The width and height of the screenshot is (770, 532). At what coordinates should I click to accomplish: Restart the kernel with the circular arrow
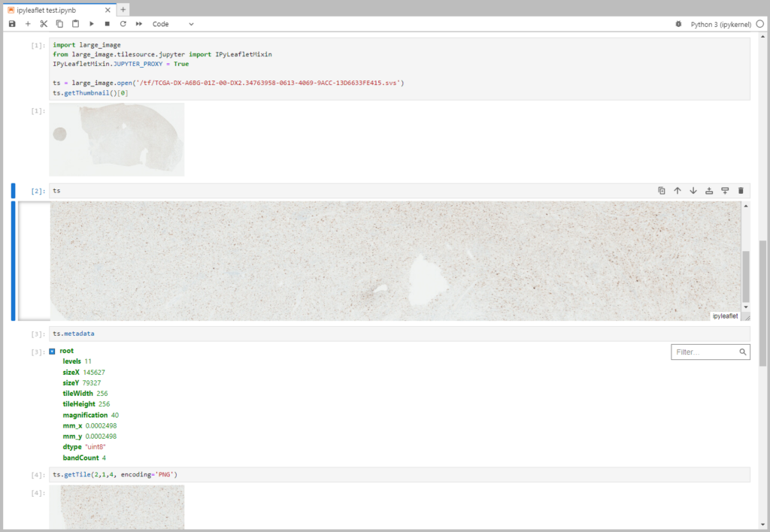[x=123, y=23]
